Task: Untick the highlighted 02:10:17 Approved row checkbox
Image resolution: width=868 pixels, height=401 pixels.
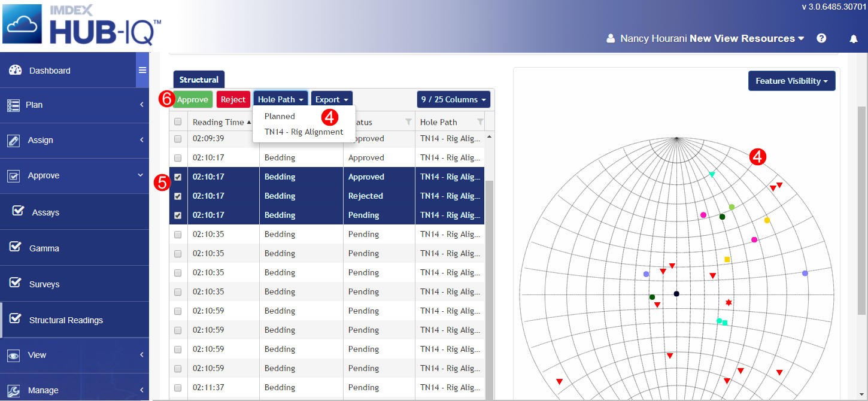Action: [x=178, y=177]
